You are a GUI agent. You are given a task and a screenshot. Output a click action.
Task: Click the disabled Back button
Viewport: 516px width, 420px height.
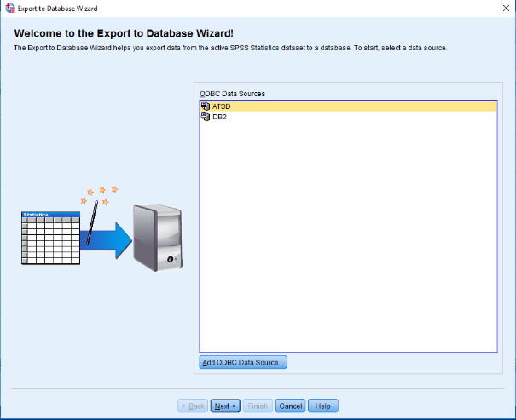click(193, 406)
